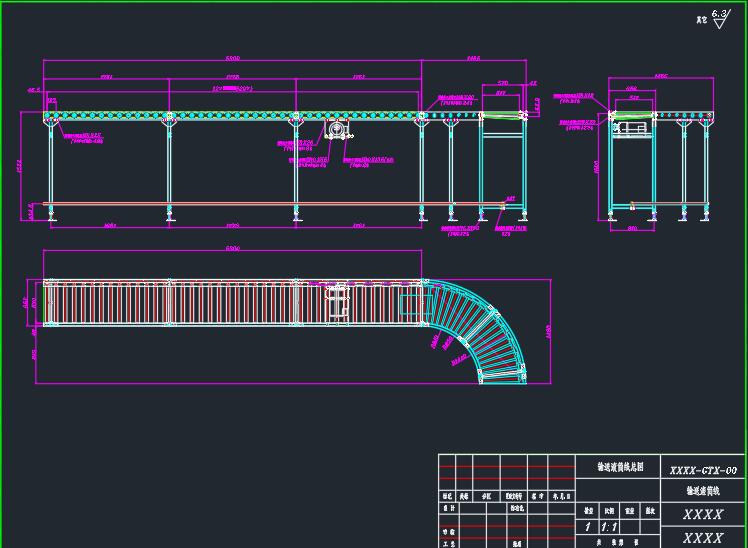Select the drive motor in front elevation view

(338, 129)
